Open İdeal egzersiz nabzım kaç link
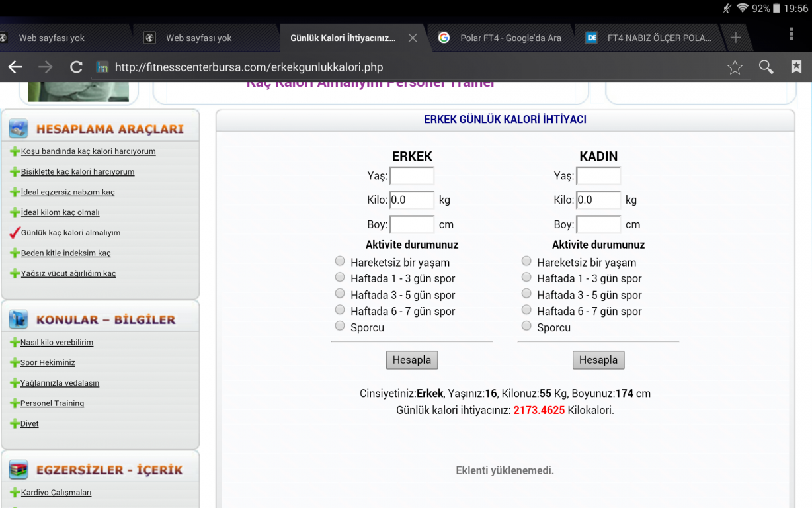This screenshot has width=812, height=508. (67, 192)
